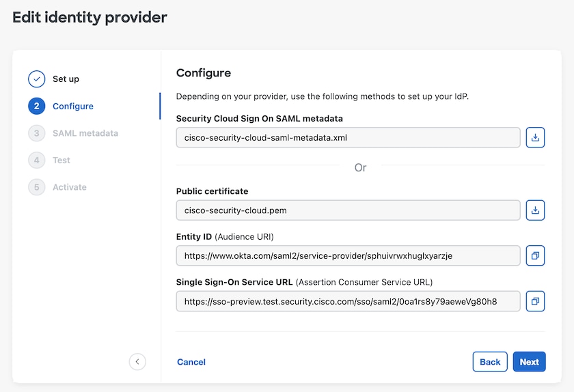Go to the Set up step

(66, 79)
